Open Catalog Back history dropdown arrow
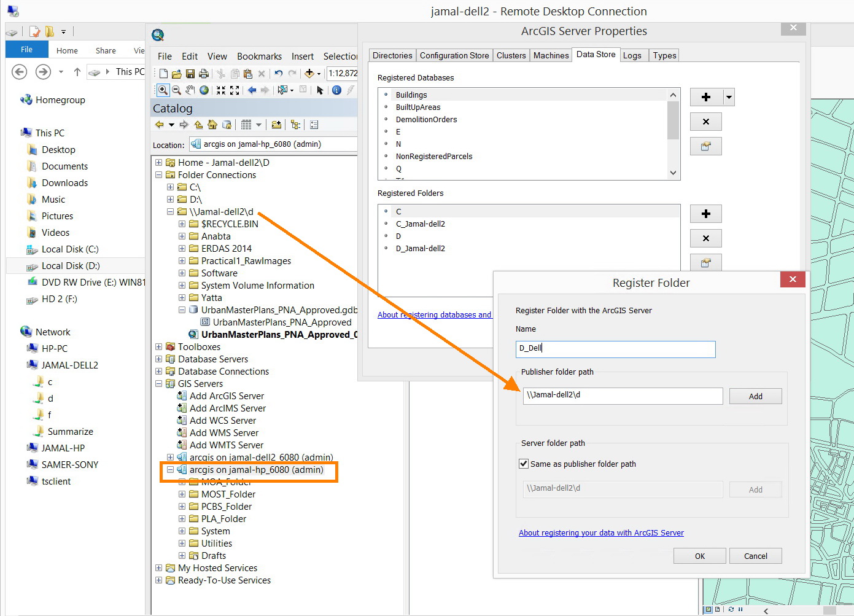854x616 pixels. tap(171, 125)
